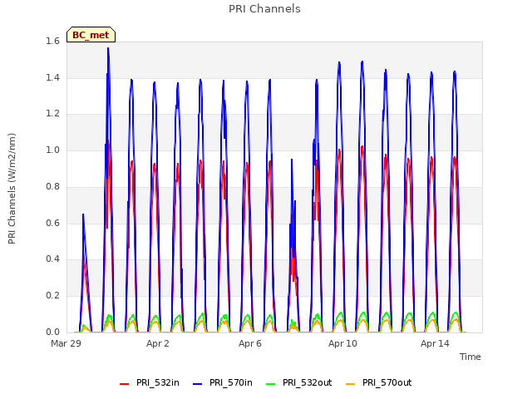Click the red PRI_532in legend swatch

[125, 384]
